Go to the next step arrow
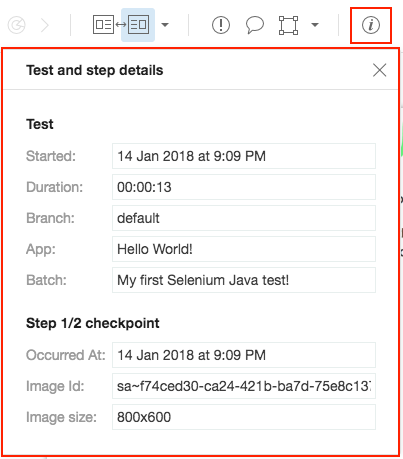 (x=45, y=25)
